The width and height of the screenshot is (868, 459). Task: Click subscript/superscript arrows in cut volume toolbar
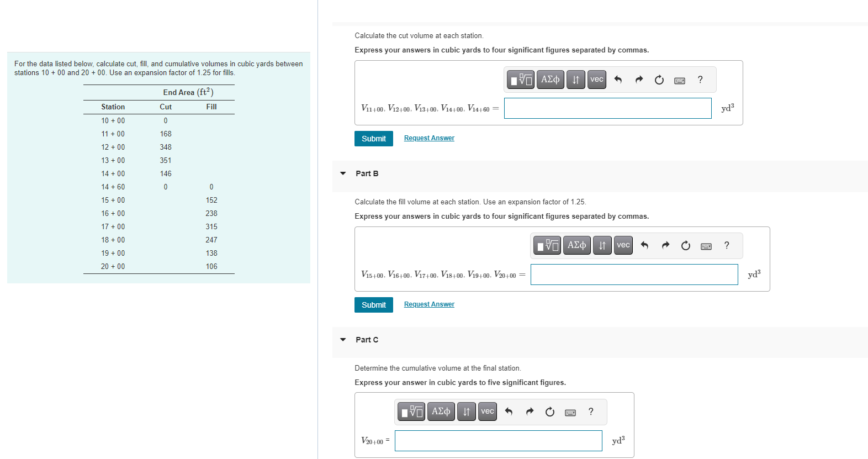[576, 80]
